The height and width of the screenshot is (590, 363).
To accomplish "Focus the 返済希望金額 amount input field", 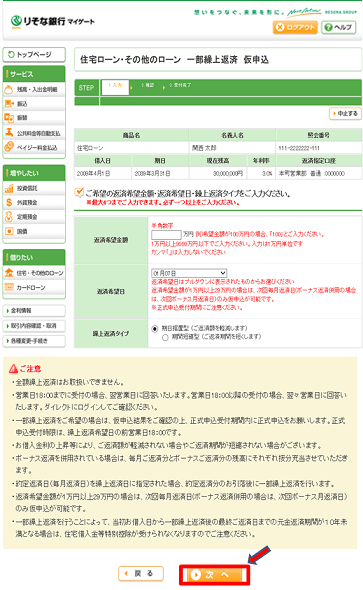I will coord(166,234).
